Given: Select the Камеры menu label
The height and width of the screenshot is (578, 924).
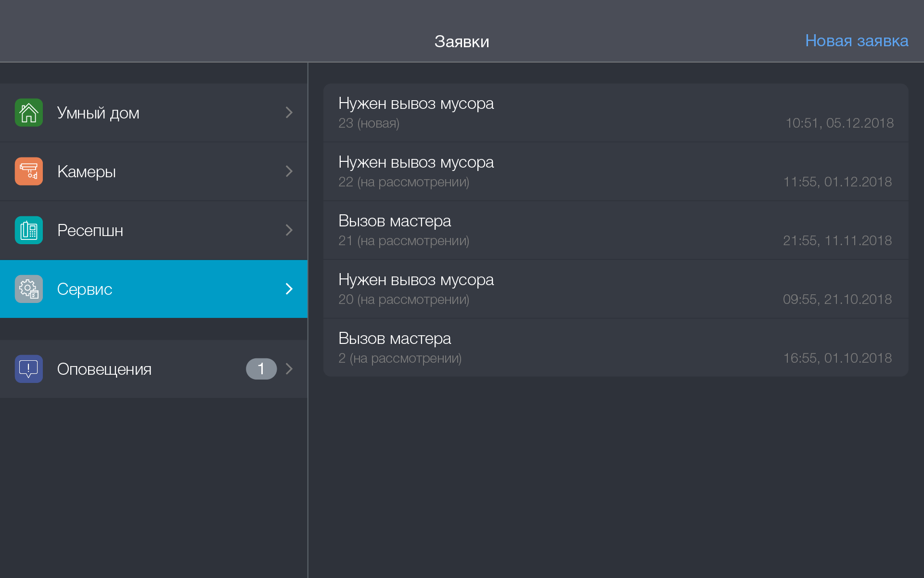Looking at the screenshot, I should tap(87, 171).
